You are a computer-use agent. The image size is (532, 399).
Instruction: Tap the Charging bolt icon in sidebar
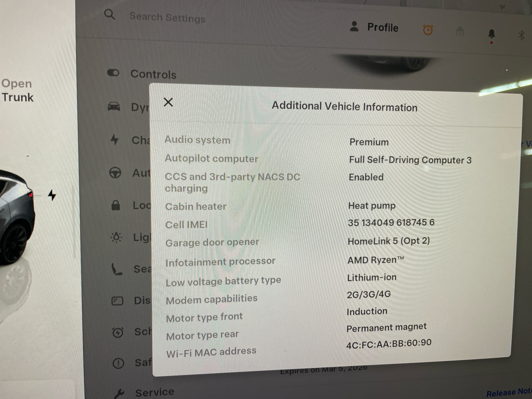115,140
